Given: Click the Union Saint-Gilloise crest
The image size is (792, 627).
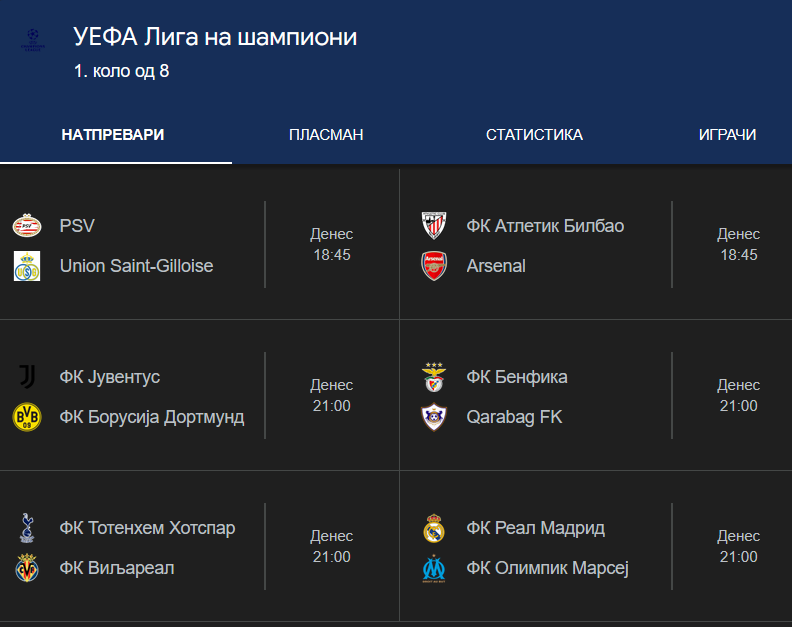Looking at the screenshot, I should 27,266.
